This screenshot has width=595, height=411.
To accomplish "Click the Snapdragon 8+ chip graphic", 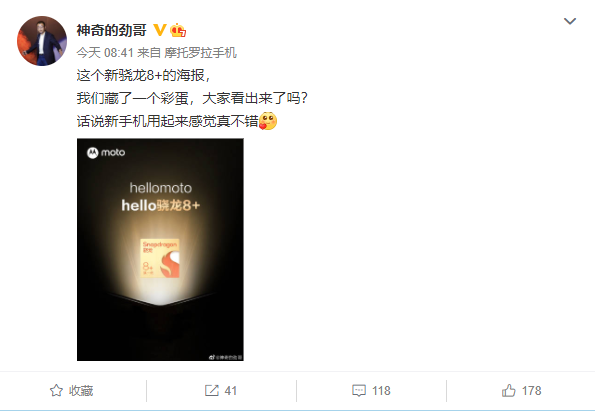I will pyautogui.click(x=160, y=258).
